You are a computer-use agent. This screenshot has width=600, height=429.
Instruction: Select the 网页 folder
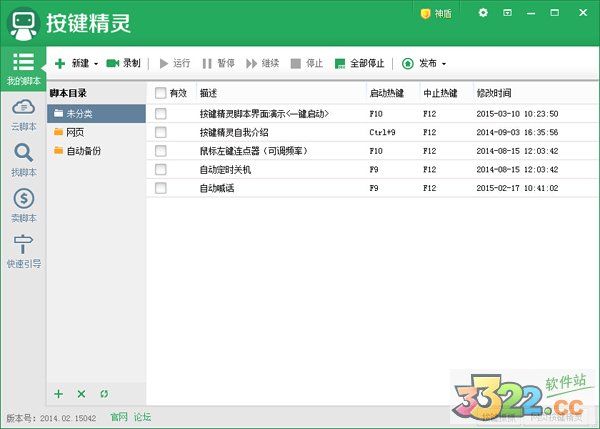point(96,132)
